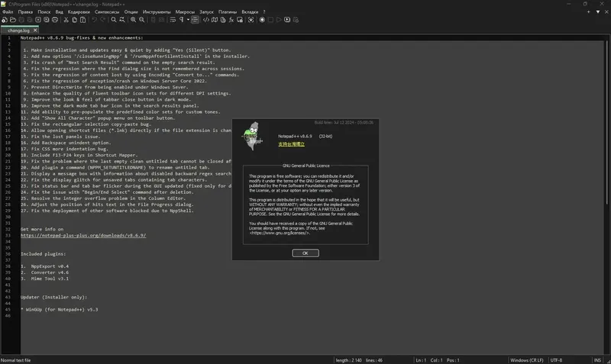Image resolution: width=611 pixels, height=364 pixels.
Task: Open the Плагины menu
Action: point(228,11)
